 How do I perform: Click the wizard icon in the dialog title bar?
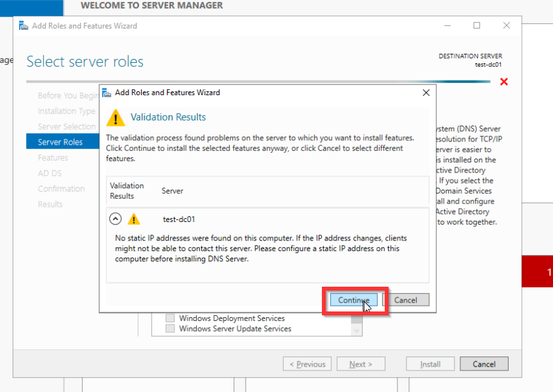107,93
